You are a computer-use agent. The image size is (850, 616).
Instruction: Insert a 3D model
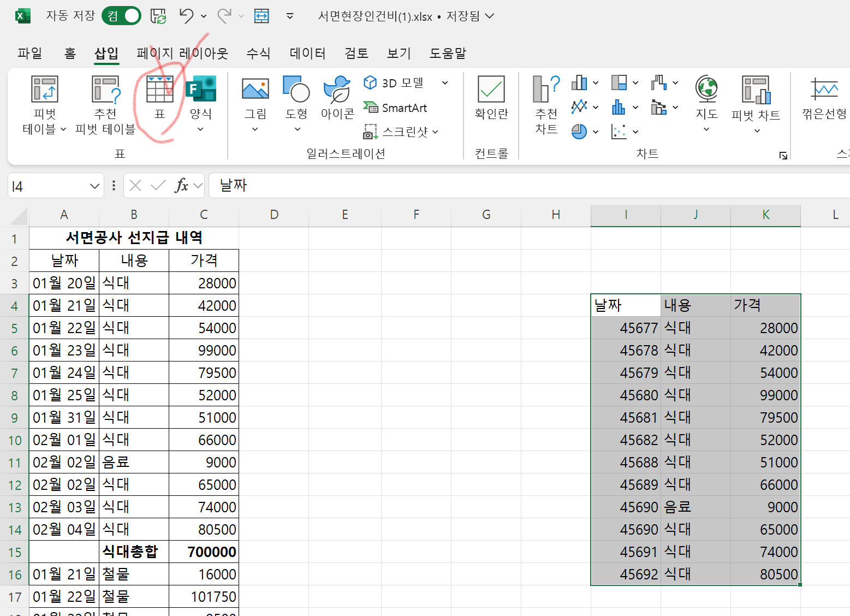(395, 83)
